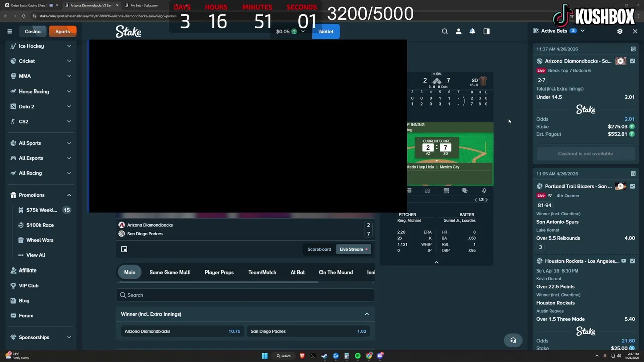Viewport: 644px width, 362px height.
Task: Collapse the match tracker with bottom chevron
Action: point(436,262)
